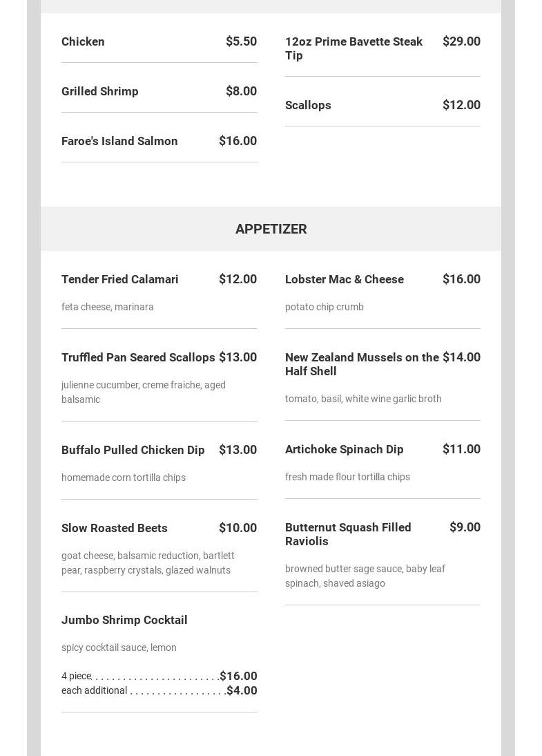Image resolution: width=542 pixels, height=756 pixels.
Task: Select the 12oz Prime Bavette Steak Tip
Action: coord(354,48)
